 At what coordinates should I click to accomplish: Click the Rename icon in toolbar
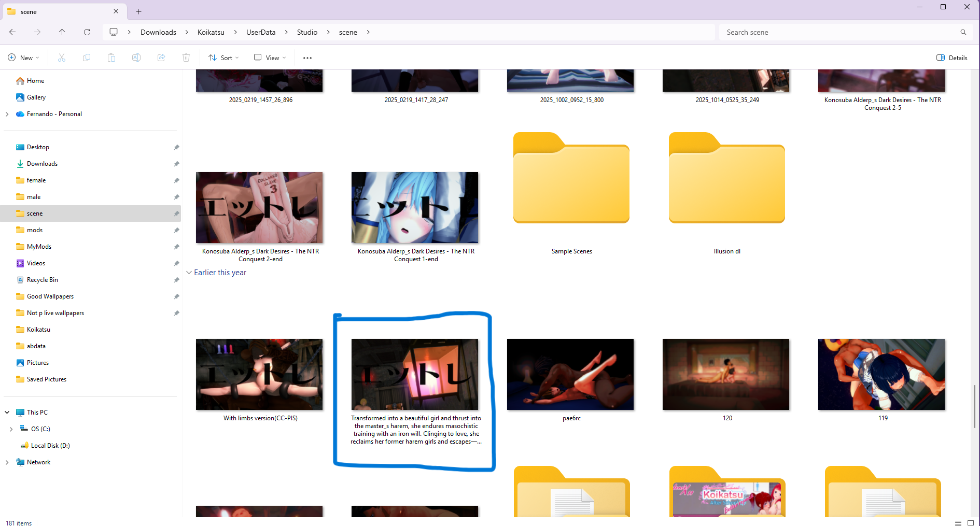[x=136, y=58]
